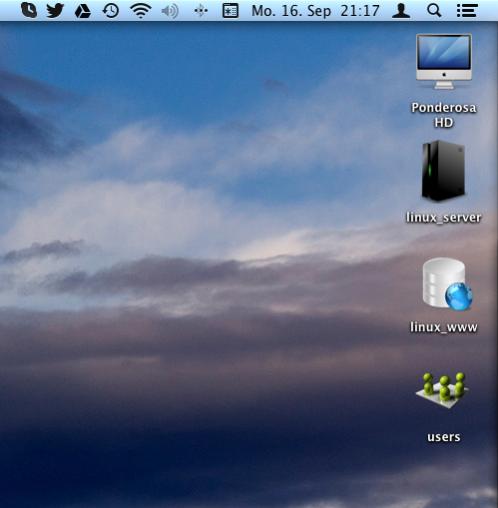
Task: Click the four-dot cross menu bar icon
Action: coord(201,11)
